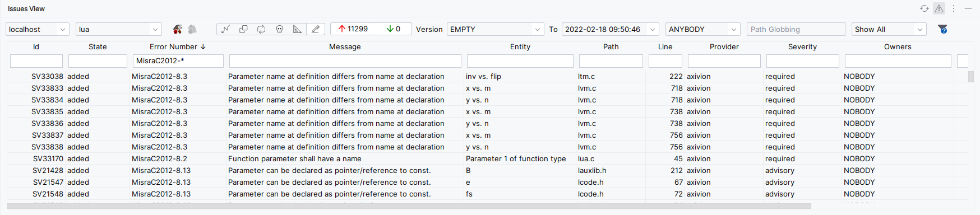Open the EMPTY version dropdown
980x215 pixels.
point(496,29)
